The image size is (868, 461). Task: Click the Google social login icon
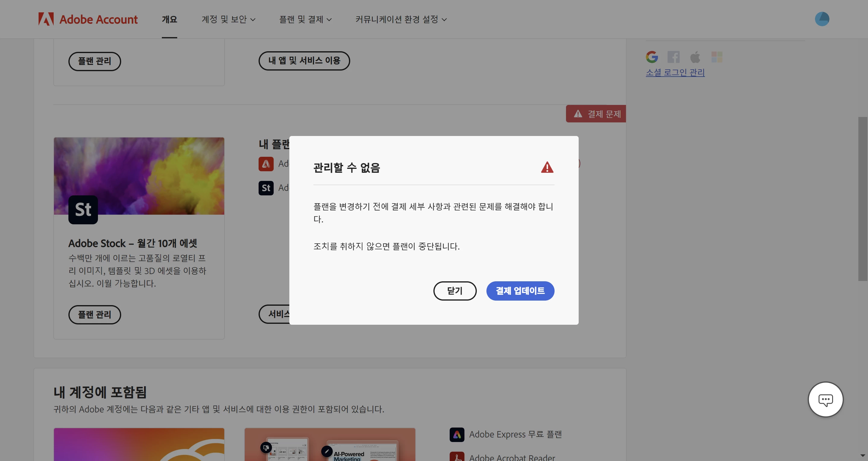pyautogui.click(x=652, y=57)
